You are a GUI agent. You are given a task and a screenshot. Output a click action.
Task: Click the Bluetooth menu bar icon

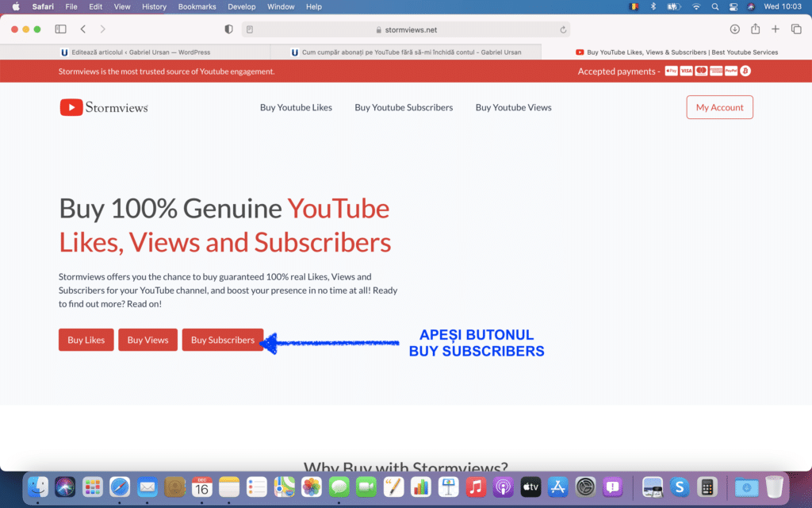(x=653, y=6)
